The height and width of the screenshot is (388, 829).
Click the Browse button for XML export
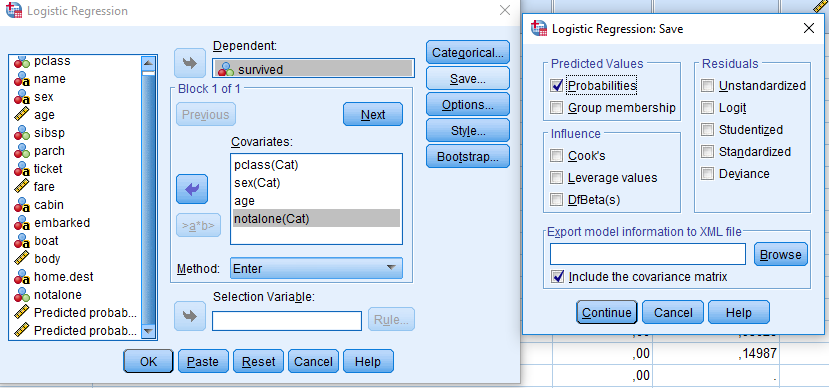[x=780, y=254]
